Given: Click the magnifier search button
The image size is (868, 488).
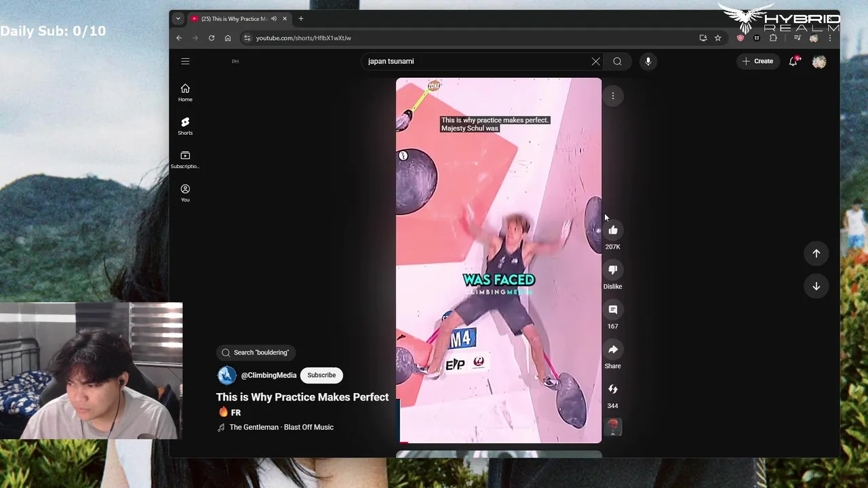Looking at the screenshot, I should click(x=617, y=61).
